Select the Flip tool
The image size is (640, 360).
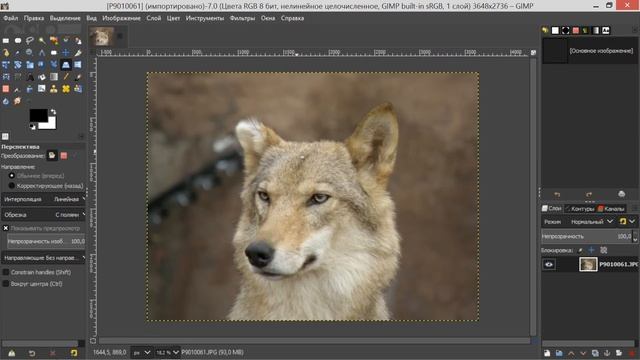78,64
